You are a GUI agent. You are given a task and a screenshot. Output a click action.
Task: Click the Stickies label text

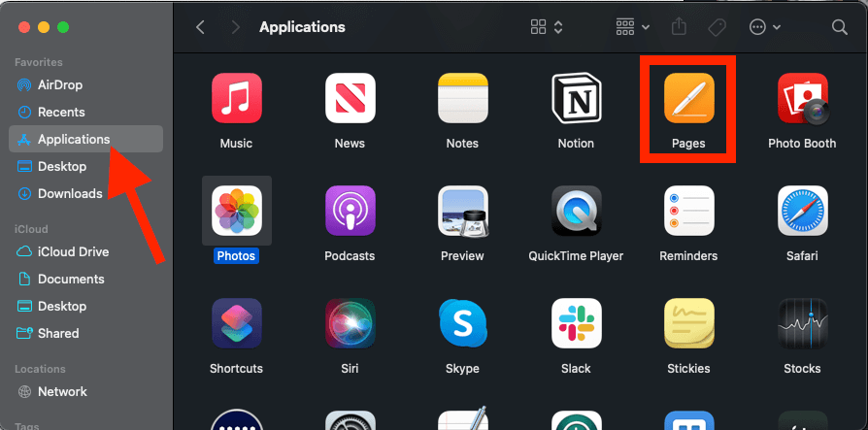pyautogui.click(x=688, y=369)
